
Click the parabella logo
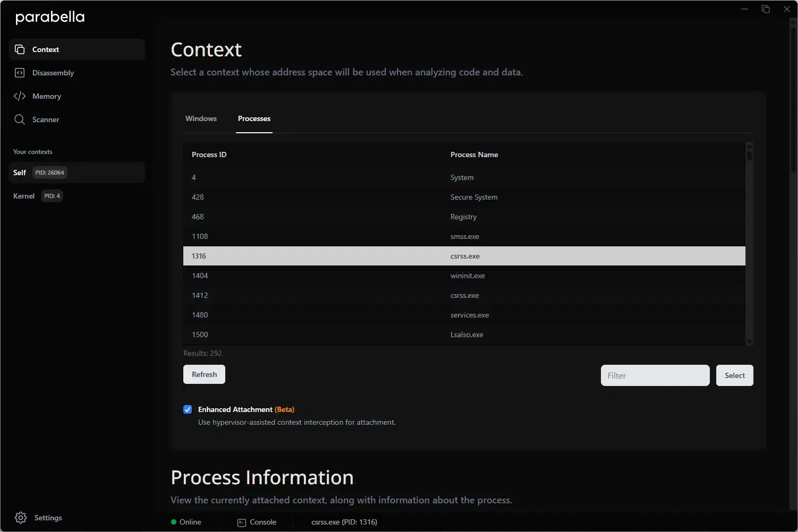tap(49, 17)
